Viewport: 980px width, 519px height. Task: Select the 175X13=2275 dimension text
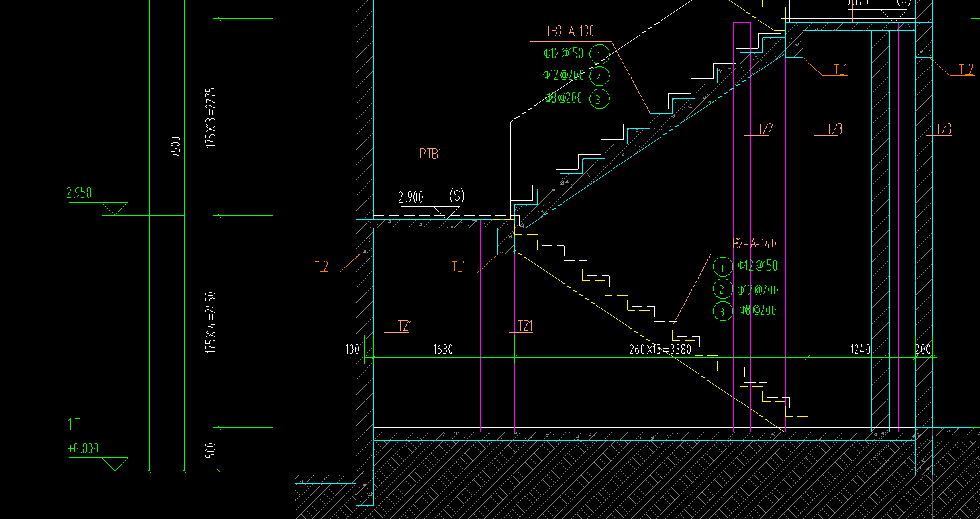[x=211, y=117]
